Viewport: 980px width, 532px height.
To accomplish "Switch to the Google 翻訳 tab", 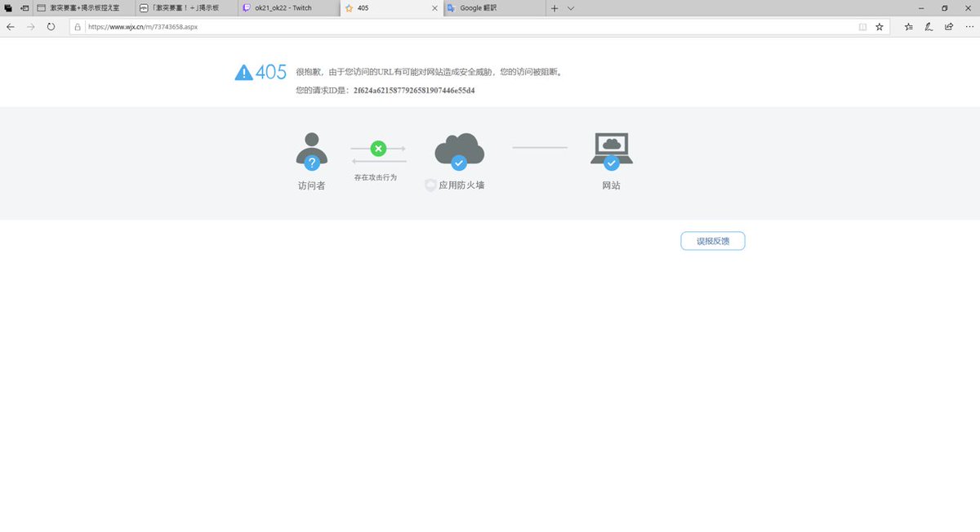I will coord(494,7).
